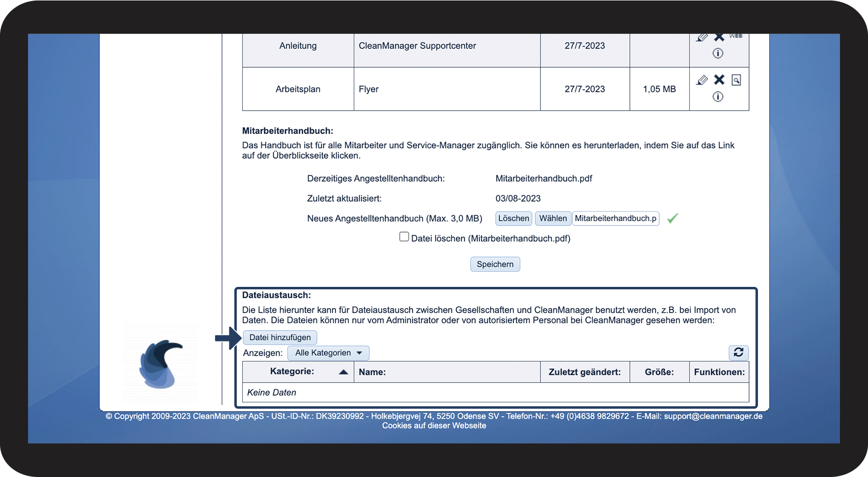Image resolution: width=868 pixels, height=477 pixels.
Task: Edit the CleanManager Supportcenter entry
Action: [702, 37]
